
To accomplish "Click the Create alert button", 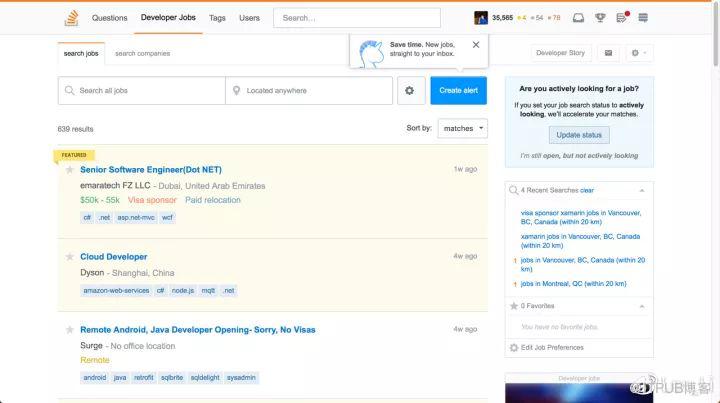I will click(x=458, y=90).
